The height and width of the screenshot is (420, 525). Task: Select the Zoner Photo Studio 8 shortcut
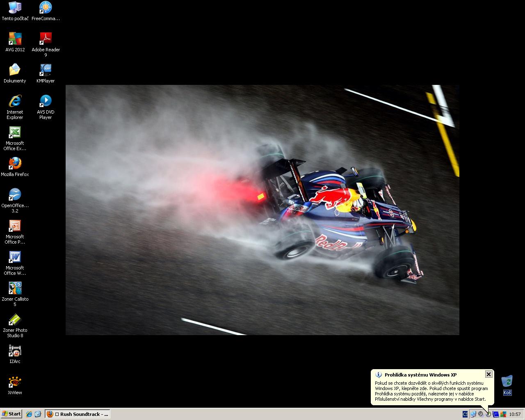point(15,325)
